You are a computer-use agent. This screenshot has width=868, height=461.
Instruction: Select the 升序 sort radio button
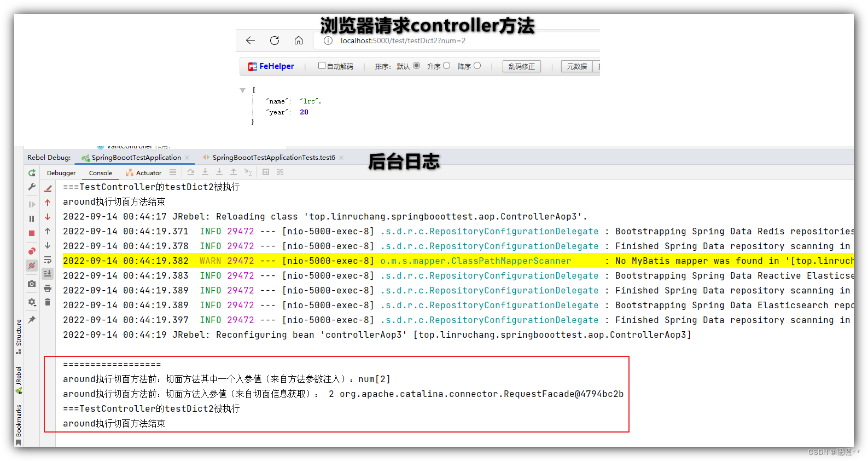447,66
